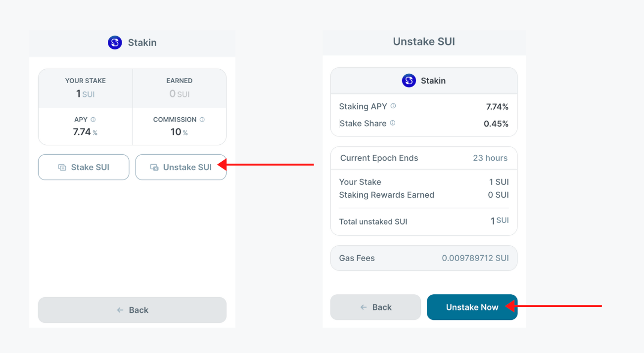Click the back arrow icon on left panel

[x=120, y=310]
